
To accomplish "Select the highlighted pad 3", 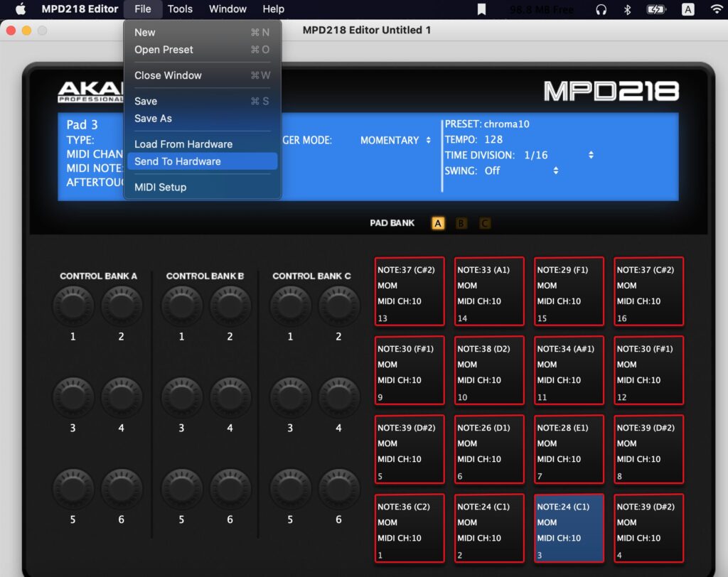I will coord(569,528).
